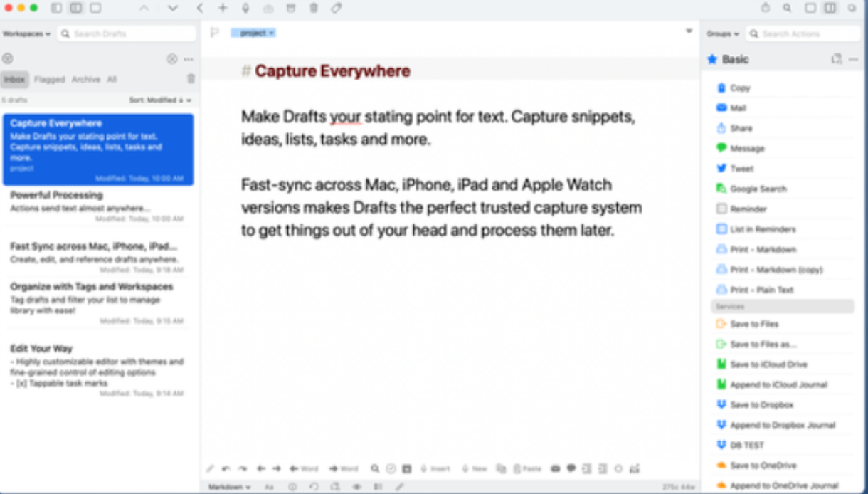The image size is (868, 494).
Task: Toggle preview with the eye icon
Action: pos(357,487)
